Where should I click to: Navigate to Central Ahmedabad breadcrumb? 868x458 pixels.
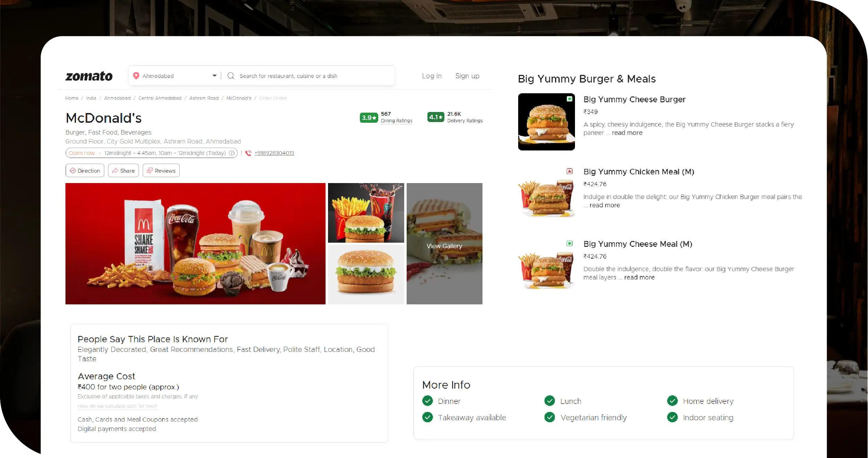(x=160, y=98)
